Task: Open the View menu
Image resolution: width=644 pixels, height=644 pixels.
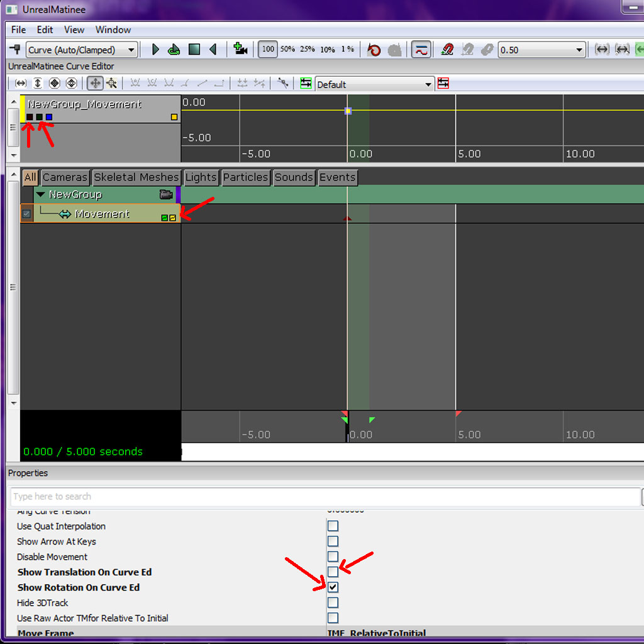Action: coord(74,30)
